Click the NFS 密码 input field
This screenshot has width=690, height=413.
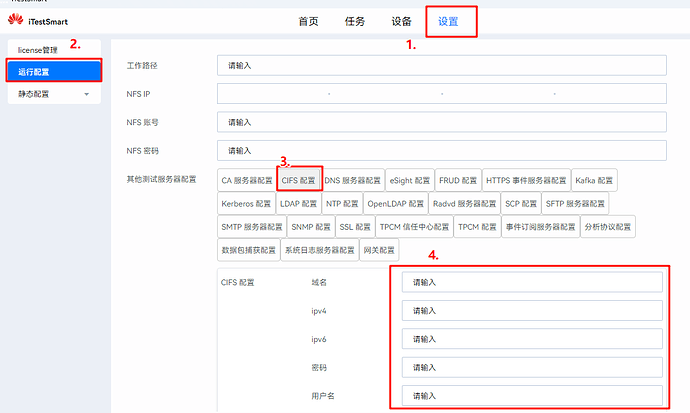(x=441, y=151)
